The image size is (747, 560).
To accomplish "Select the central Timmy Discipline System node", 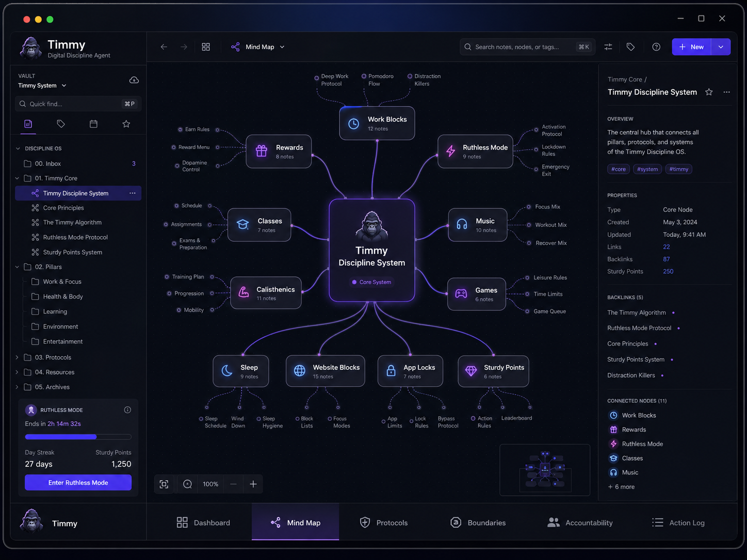I will [372, 250].
